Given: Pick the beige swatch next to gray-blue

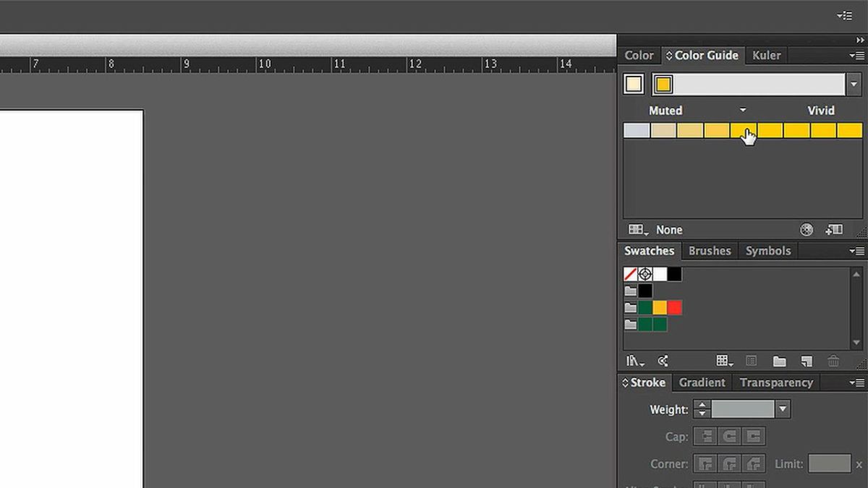Looking at the screenshot, I should tap(663, 131).
